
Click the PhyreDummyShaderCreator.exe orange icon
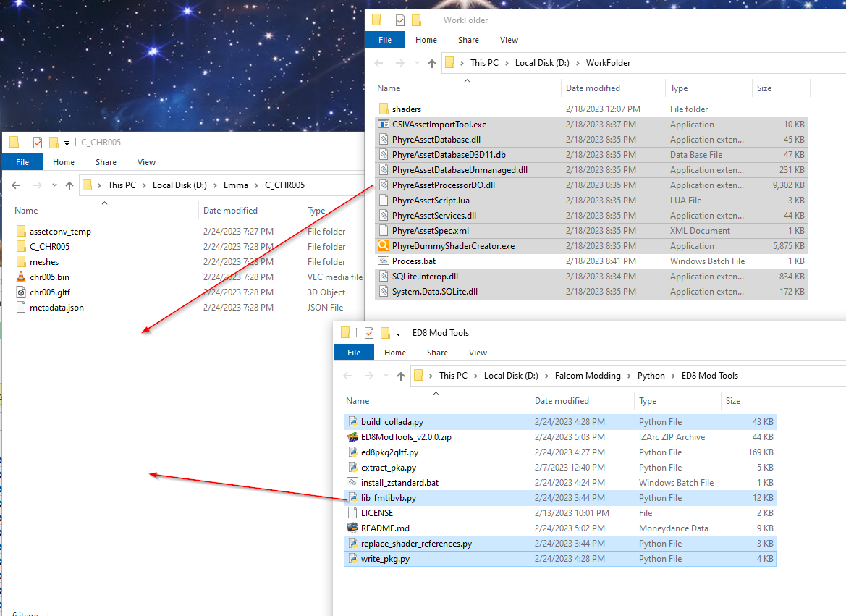point(384,245)
